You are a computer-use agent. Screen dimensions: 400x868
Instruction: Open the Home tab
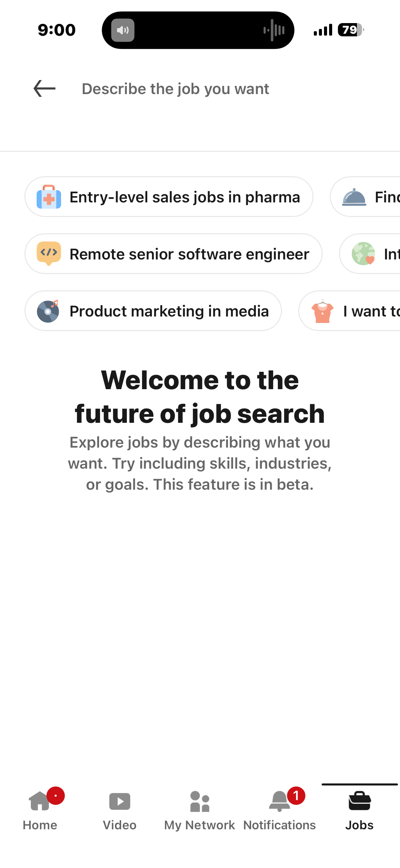pos(40,810)
